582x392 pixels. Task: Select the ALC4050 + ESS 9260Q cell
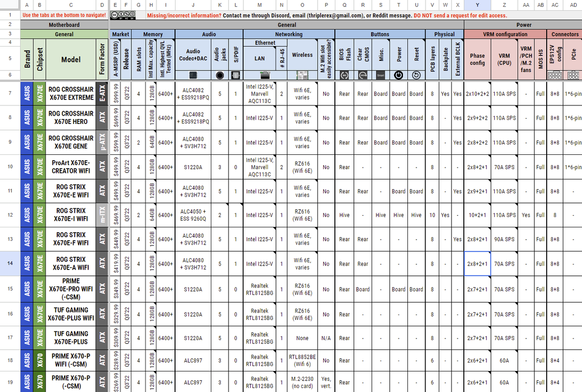click(x=193, y=215)
